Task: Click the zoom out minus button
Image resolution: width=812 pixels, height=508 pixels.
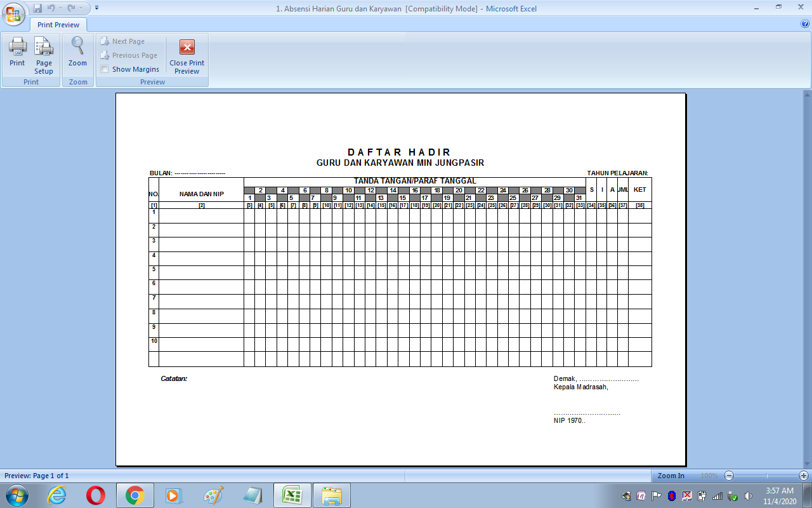Action: (729, 476)
